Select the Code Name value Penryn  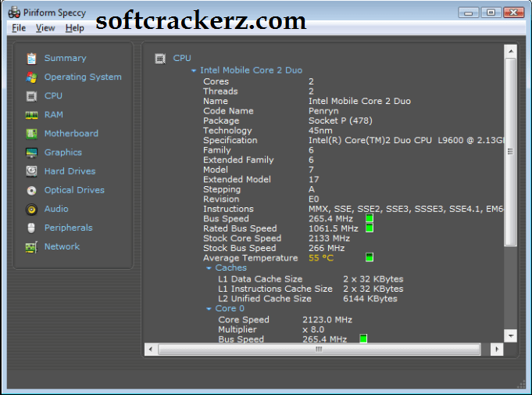(x=323, y=111)
